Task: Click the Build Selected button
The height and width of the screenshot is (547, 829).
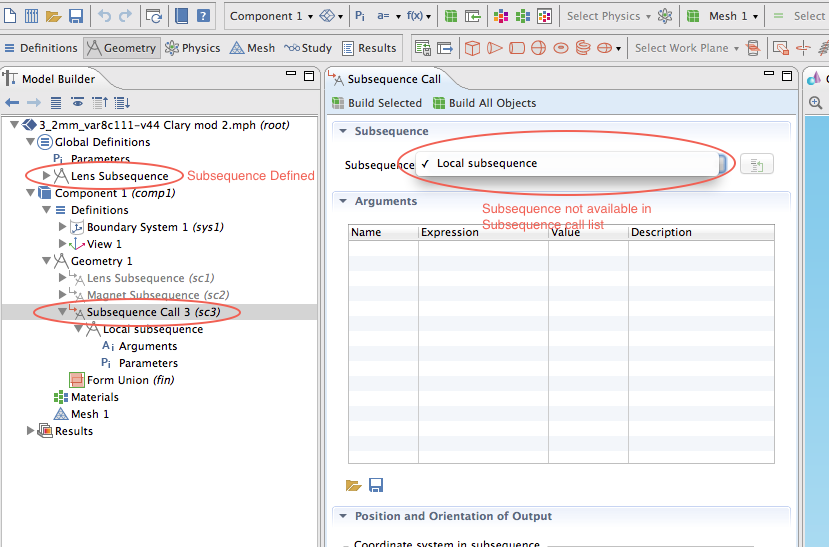Action: click(x=377, y=103)
